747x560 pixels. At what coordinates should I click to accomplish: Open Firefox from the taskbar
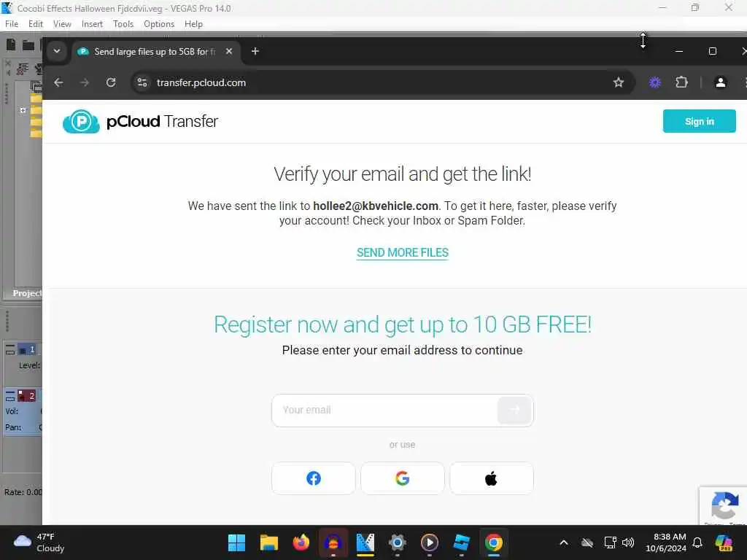coord(301,542)
